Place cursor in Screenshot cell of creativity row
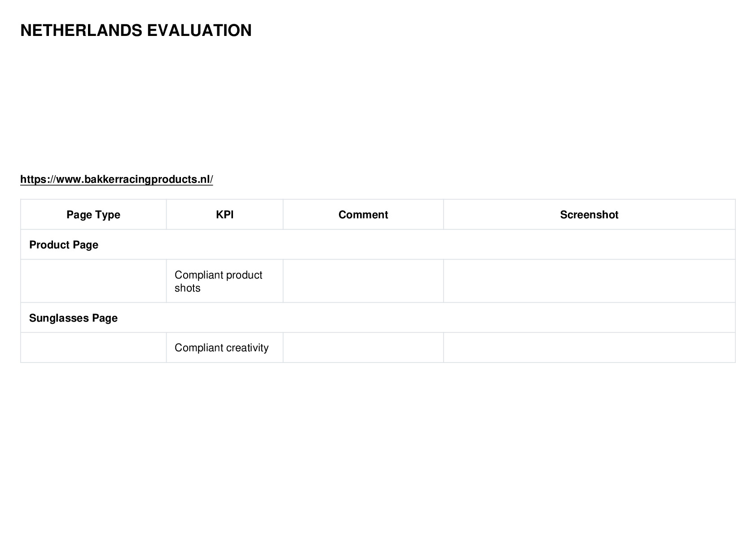Screen dimensions: 756x535 589,348
